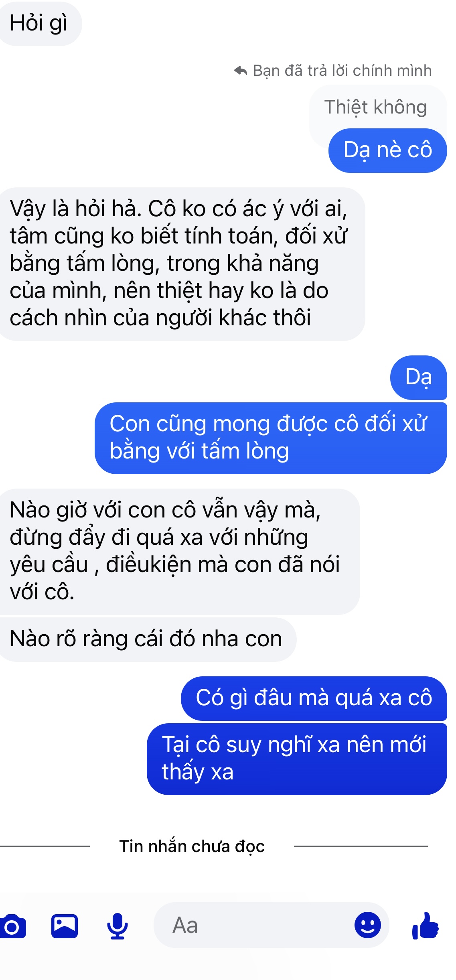
Task: Select message 'Tại cô suy nghĩ xa nên mới thấy xa'
Action: [297, 759]
